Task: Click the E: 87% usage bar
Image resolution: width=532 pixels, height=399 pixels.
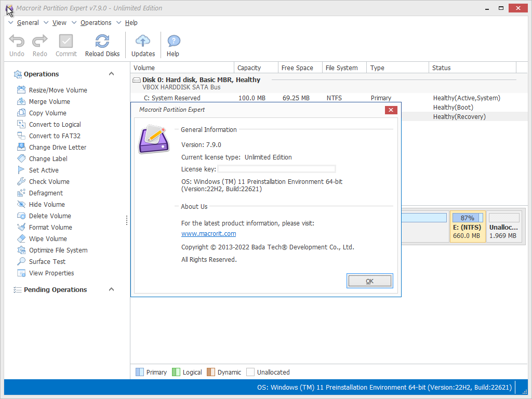Action: pos(467,218)
